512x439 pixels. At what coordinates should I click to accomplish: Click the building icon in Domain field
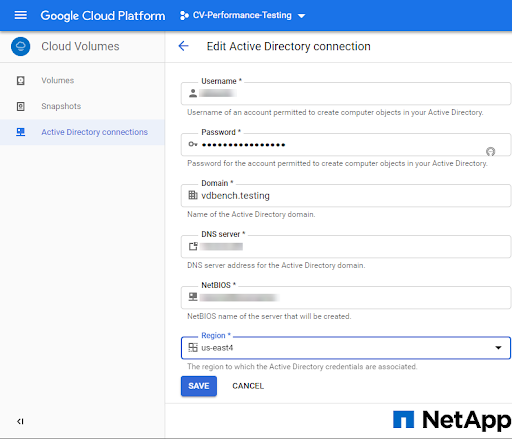tap(193, 195)
